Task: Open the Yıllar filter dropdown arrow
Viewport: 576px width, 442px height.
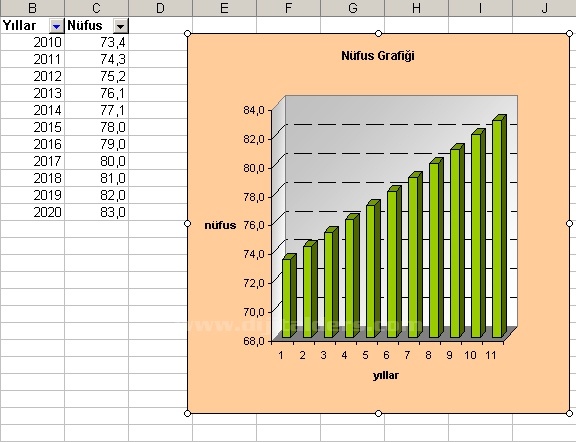Action: click(56, 26)
